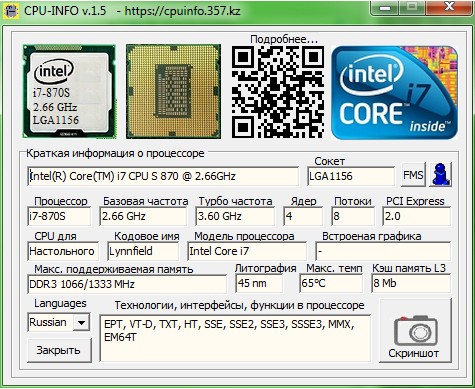
Task: Click the CPU-INFO app icon in title bar
Action: tap(11, 11)
